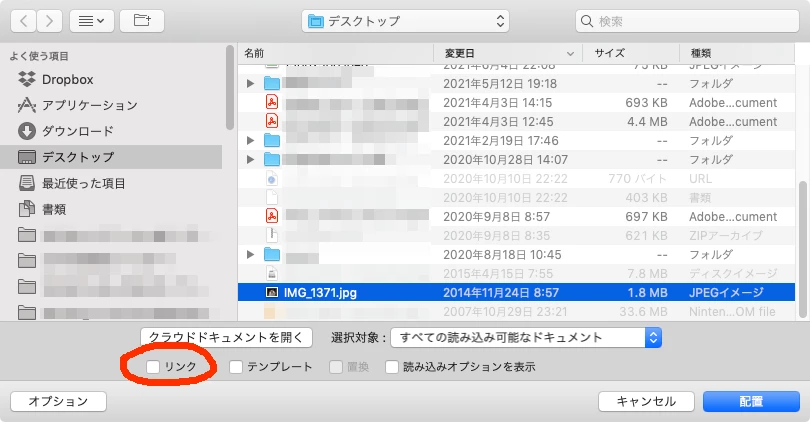Click the 697 KB size cell
The width and height of the screenshot is (810, 422).
pyautogui.click(x=646, y=217)
